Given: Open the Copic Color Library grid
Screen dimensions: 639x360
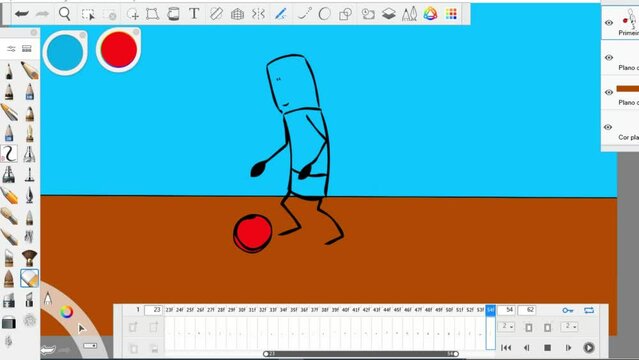Looking at the screenshot, I should click(x=451, y=14).
